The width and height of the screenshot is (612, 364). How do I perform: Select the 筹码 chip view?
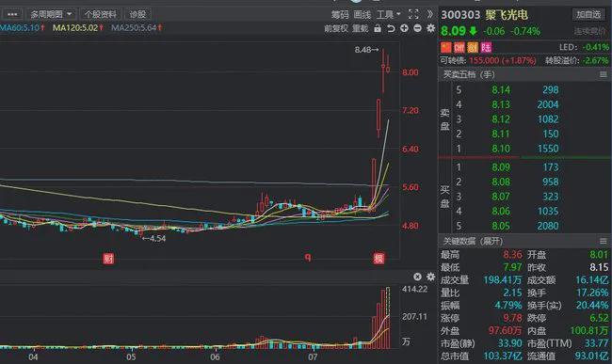340,15
